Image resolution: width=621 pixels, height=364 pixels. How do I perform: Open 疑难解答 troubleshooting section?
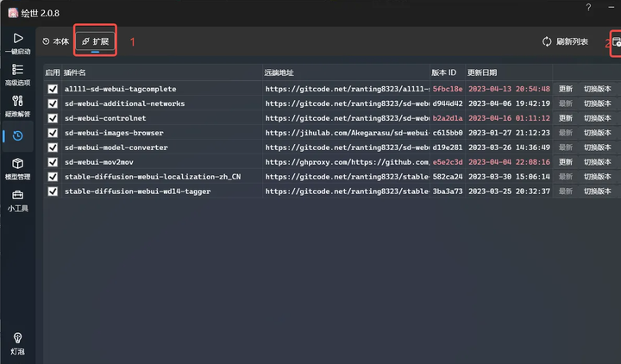[x=18, y=106]
